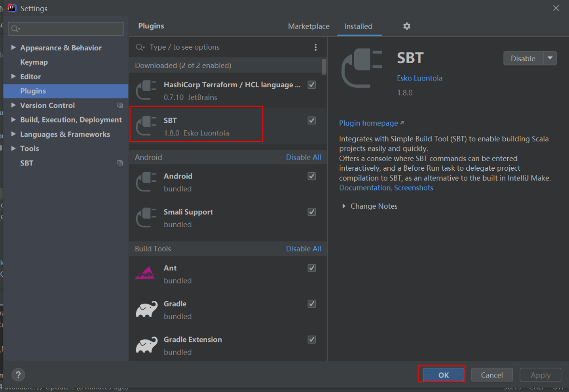Click Disable All for Build Tools group
Image resolution: width=569 pixels, height=392 pixels.
pyautogui.click(x=304, y=249)
